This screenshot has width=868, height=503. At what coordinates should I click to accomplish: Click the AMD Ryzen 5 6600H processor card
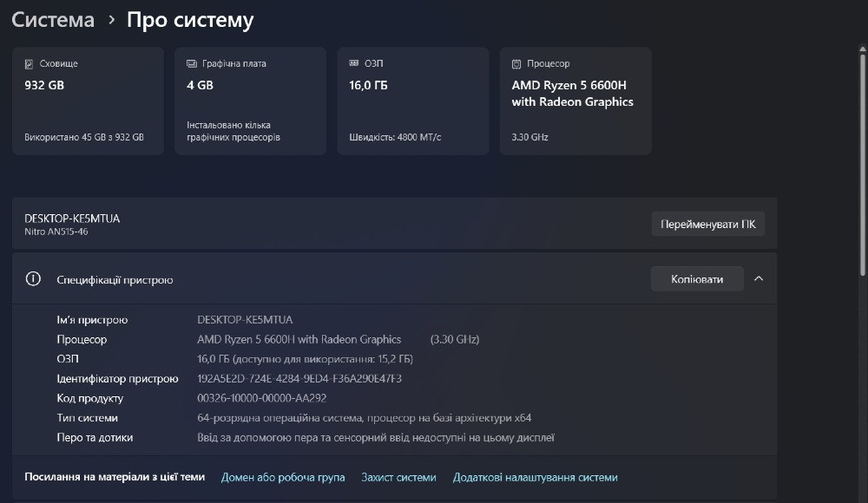pyautogui.click(x=575, y=100)
